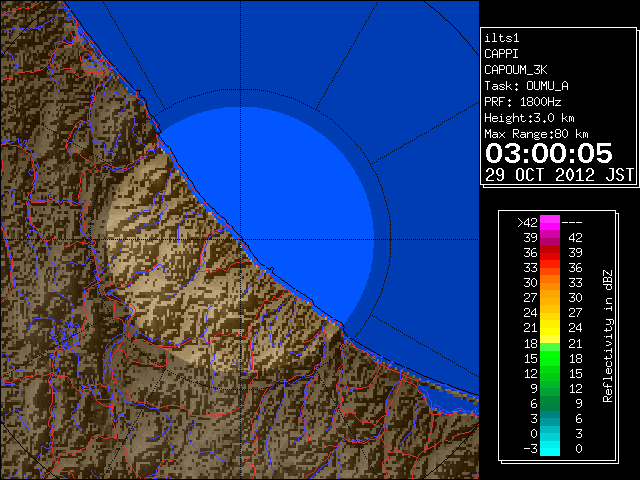
Task: Select the date '29 OCT 2012 JST'
Action: (x=559, y=175)
